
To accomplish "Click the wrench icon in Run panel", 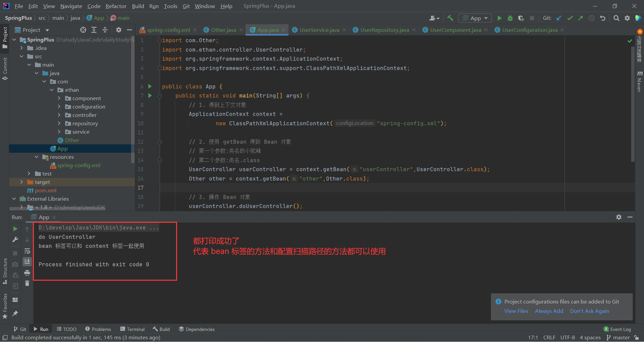I will [15, 240].
